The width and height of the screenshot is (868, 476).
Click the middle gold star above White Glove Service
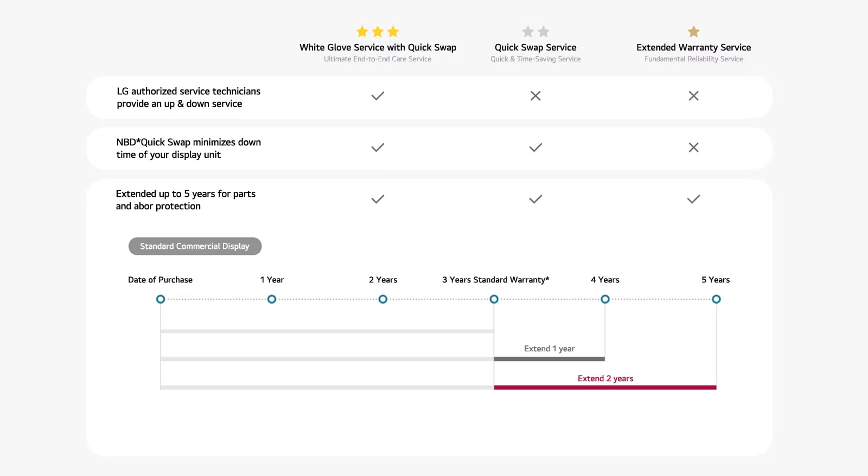[x=378, y=31]
